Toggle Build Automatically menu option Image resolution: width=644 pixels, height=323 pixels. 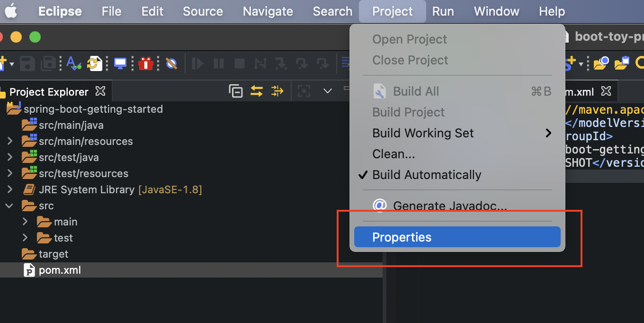pyautogui.click(x=426, y=175)
